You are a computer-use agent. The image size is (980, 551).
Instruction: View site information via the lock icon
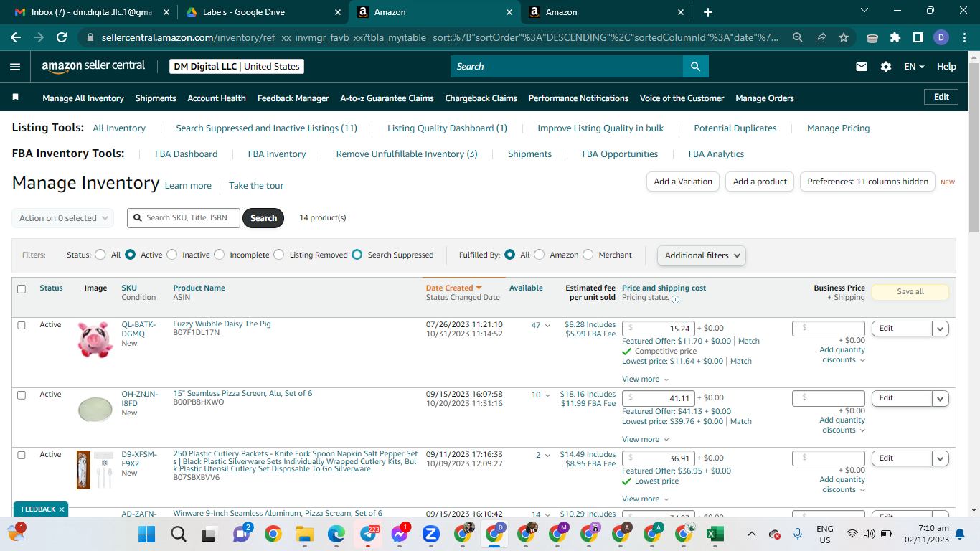pyautogui.click(x=90, y=37)
